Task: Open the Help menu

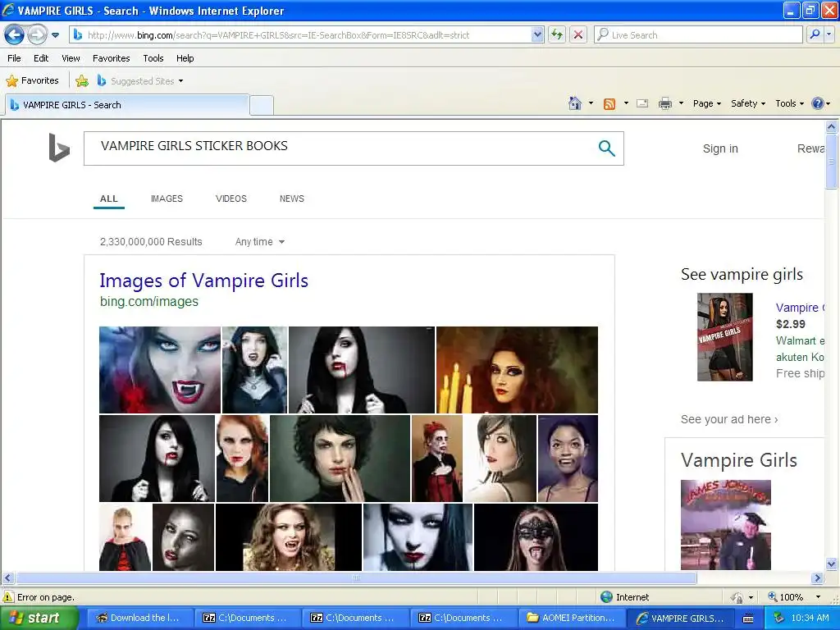Action: click(185, 58)
